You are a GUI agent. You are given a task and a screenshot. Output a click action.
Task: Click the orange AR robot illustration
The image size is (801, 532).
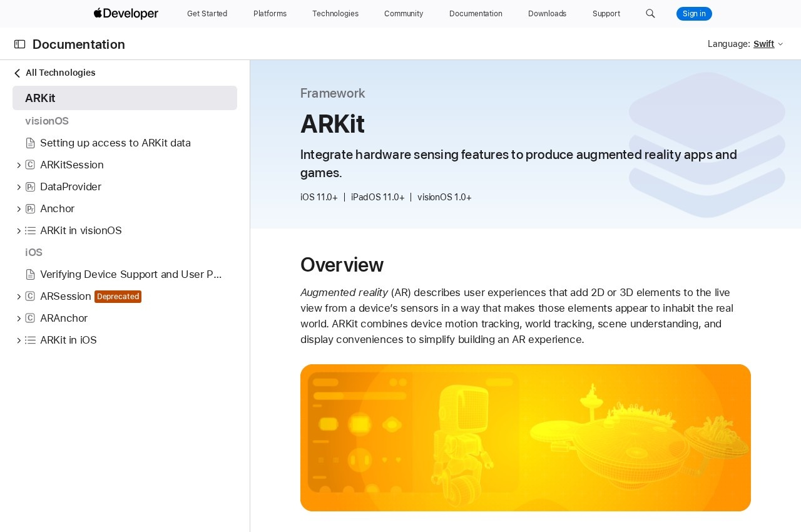click(x=526, y=437)
